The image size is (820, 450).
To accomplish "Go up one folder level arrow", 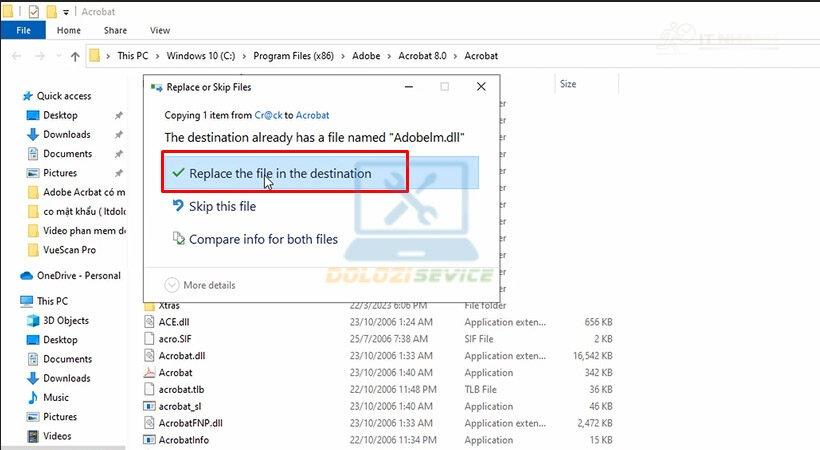I will pyautogui.click(x=75, y=56).
